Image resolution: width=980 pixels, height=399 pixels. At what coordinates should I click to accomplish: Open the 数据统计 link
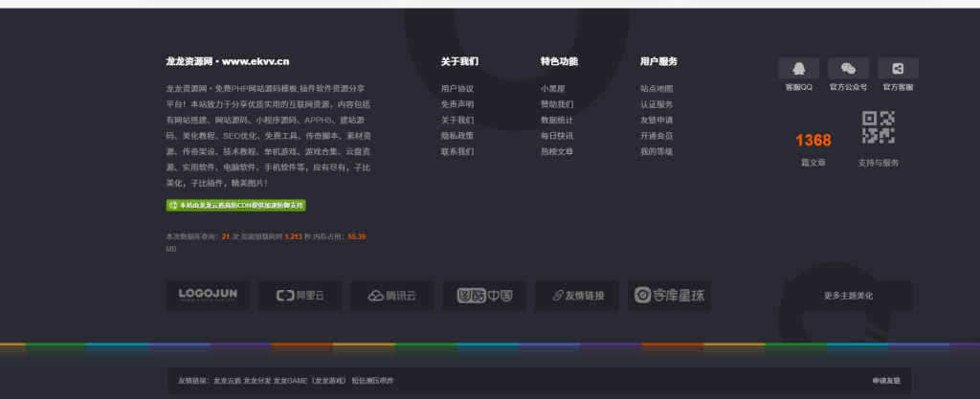click(557, 120)
